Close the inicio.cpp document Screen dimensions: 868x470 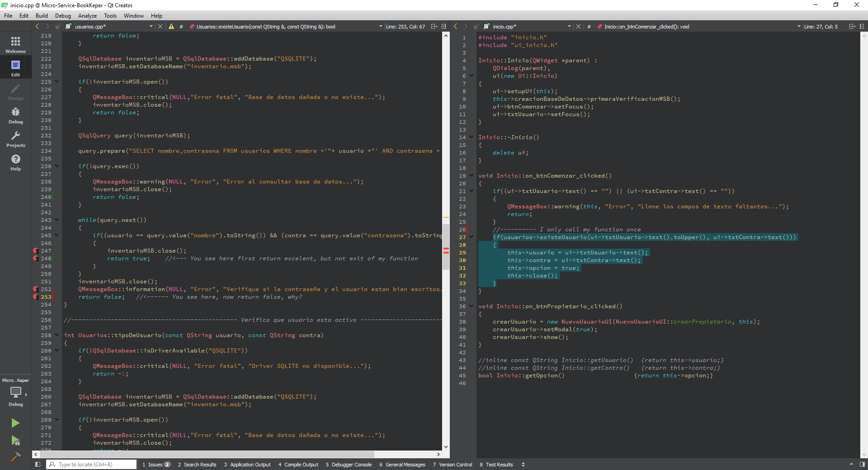578,27
